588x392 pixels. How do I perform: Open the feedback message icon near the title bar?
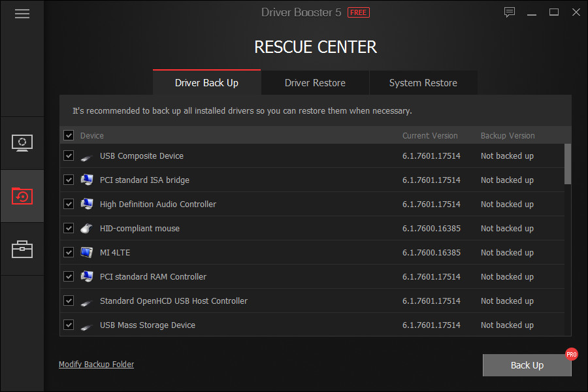[509, 12]
